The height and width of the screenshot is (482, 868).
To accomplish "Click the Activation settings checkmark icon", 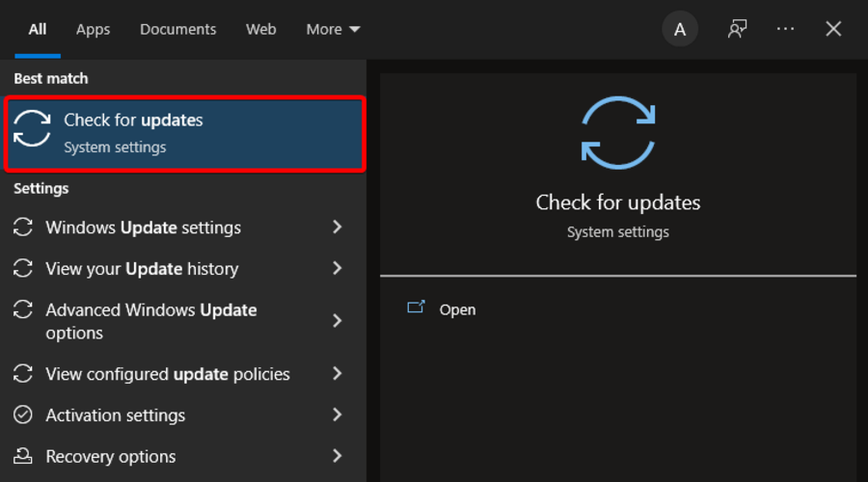I will pyautogui.click(x=23, y=415).
